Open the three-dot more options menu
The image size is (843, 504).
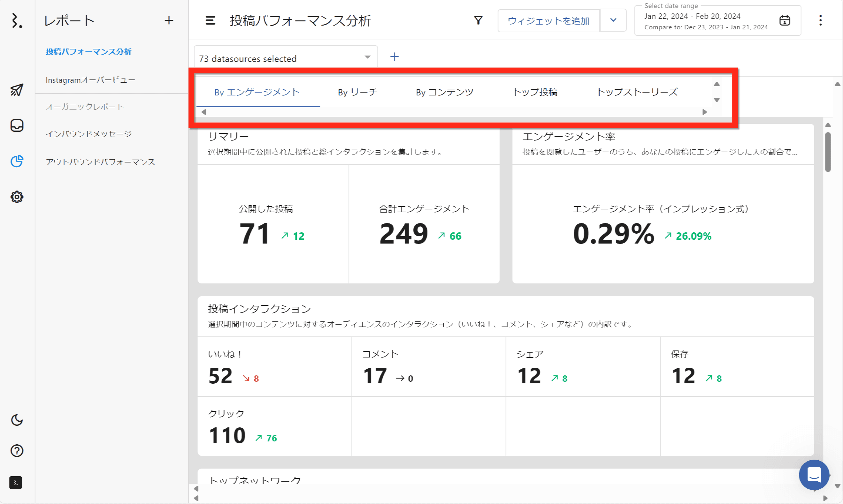click(821, 20)
